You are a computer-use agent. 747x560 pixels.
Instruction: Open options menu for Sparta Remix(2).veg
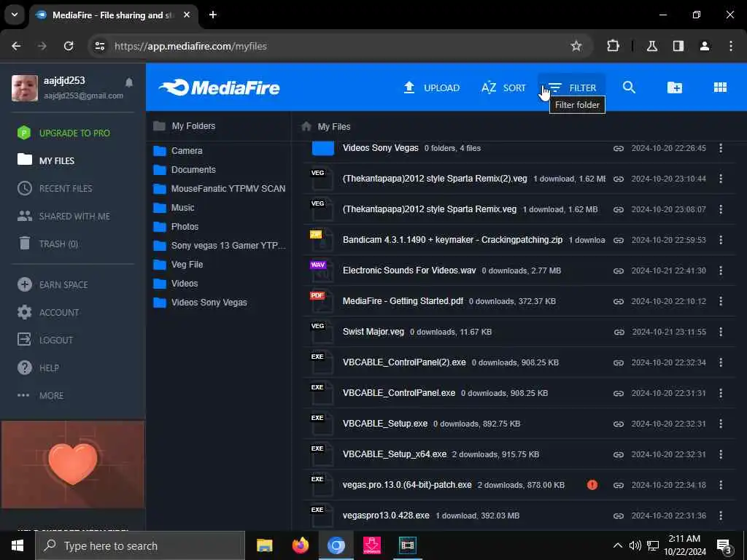(x=720, y=179)
